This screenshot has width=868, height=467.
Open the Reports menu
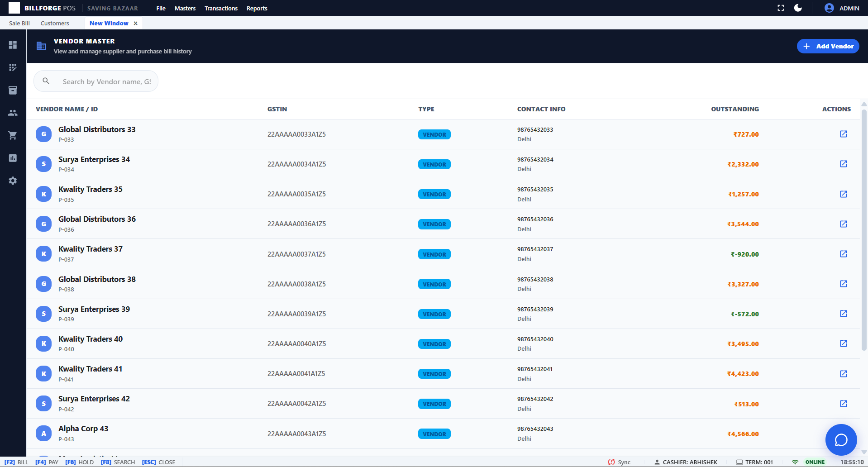tap(257, 8)
